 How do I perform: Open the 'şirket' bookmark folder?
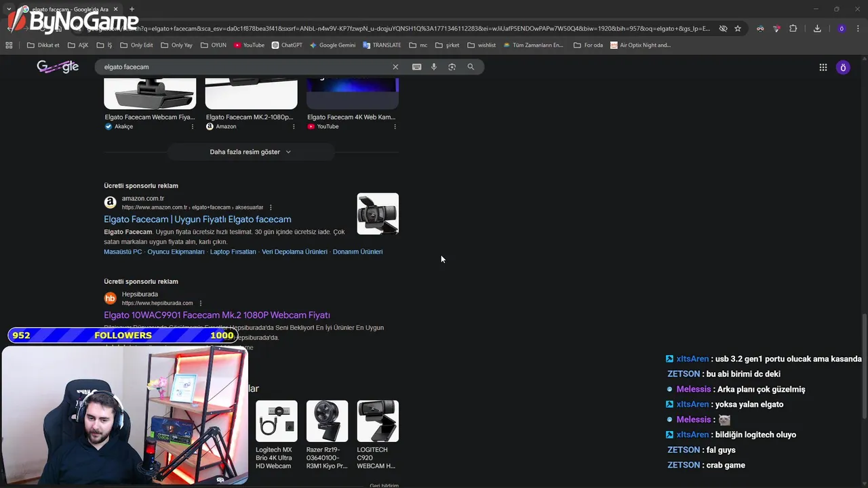coord(448,45)
